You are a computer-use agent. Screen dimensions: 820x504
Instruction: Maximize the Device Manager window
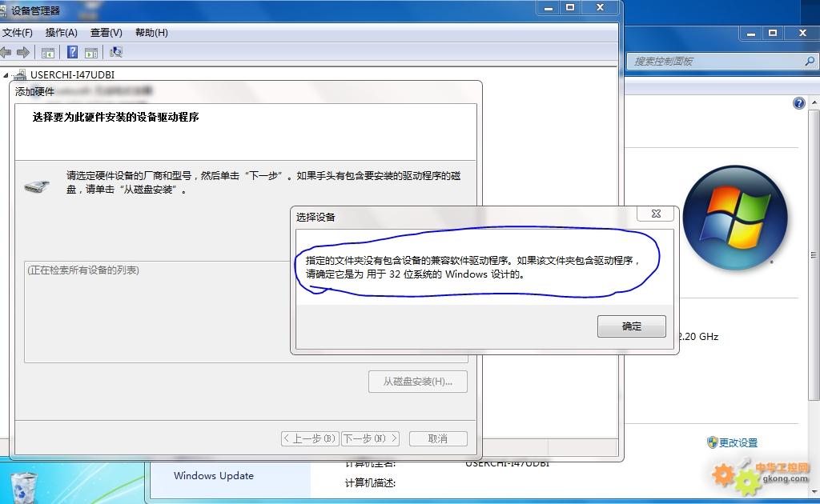click(x=570, y=8)
